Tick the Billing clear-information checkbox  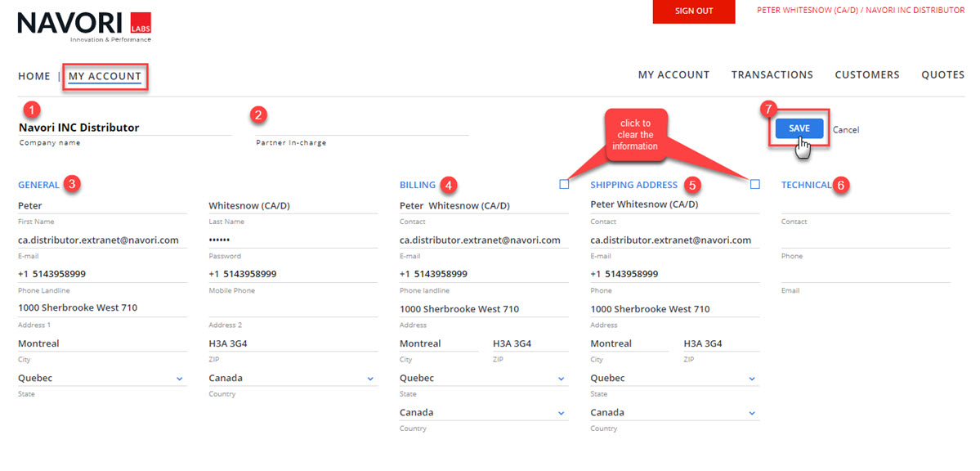(x=564, y=185)
